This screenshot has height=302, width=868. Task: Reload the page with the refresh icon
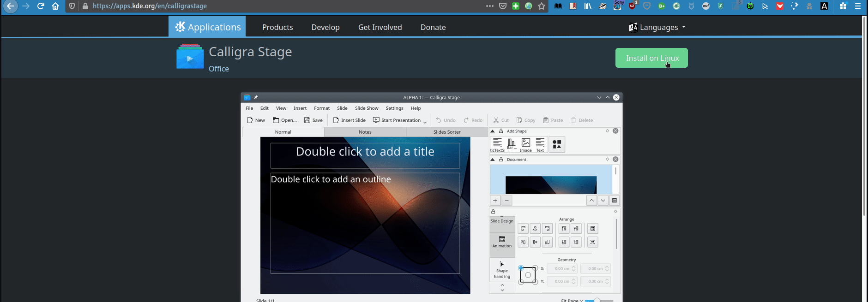coord(41,6)
